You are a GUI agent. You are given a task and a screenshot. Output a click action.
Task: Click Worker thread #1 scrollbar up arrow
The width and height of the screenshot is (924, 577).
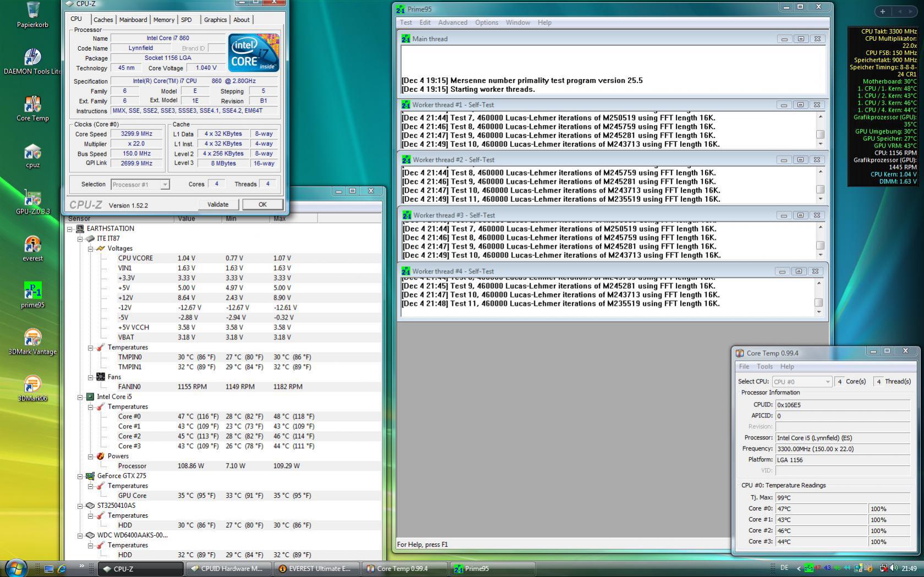[820, 117]
